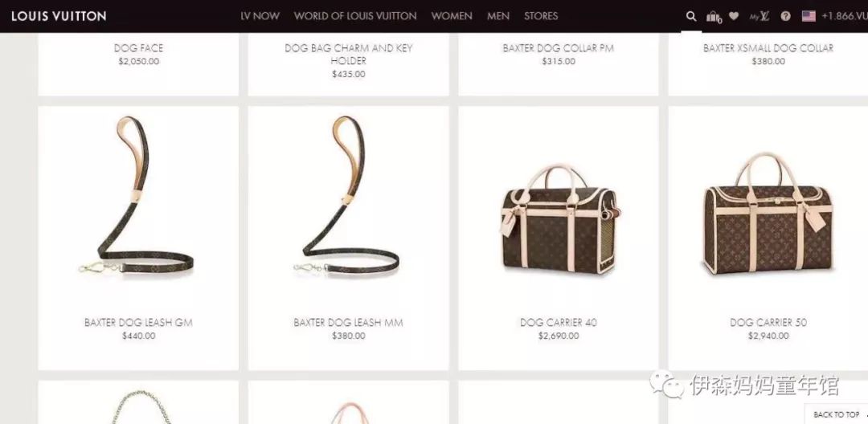
Task: Open the help question mark icon
Action: click(x=785, y=16)
